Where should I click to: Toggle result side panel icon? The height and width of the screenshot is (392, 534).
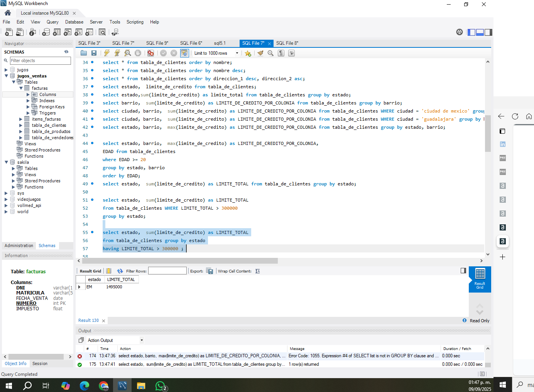coord(463,271)
